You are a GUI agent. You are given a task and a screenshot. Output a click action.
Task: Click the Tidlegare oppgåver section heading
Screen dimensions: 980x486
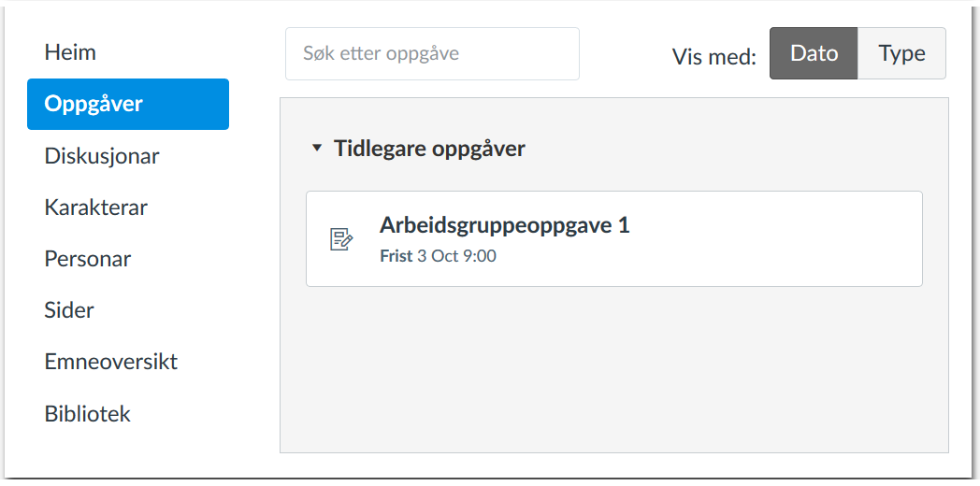coord(429,148)
